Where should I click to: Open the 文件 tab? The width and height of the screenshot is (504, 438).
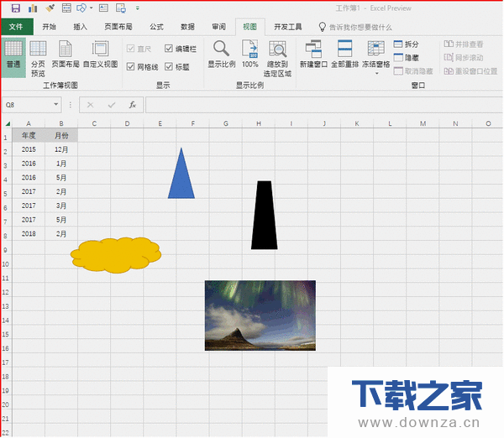tap(17, 27)
